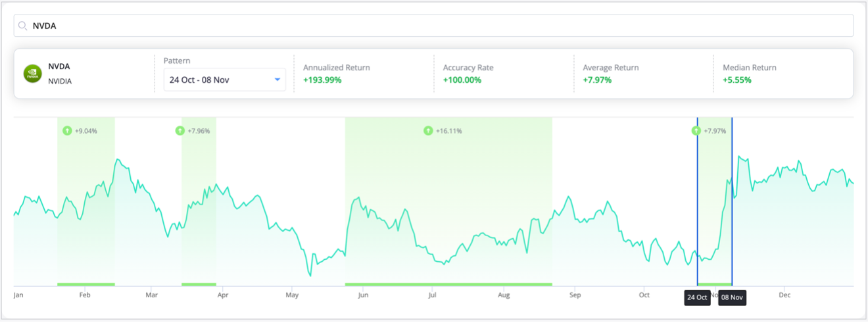The width and height of the screenshot is (868, 323).
Task: Click the blue Pattern dropdown arrow
Action: 277,80
